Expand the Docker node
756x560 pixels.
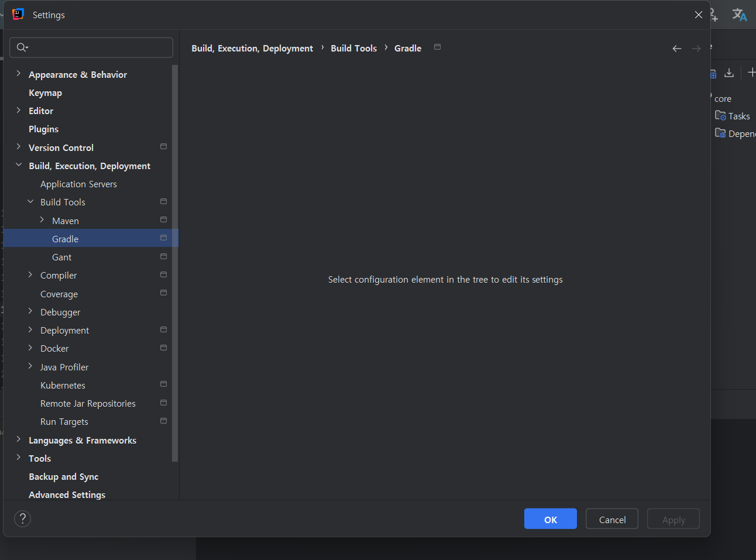[x=30, y=348]
